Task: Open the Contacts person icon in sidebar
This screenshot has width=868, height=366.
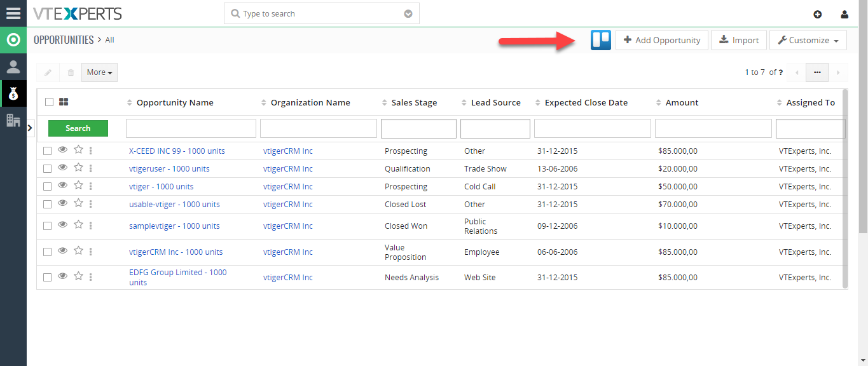Action: (13, 67)
